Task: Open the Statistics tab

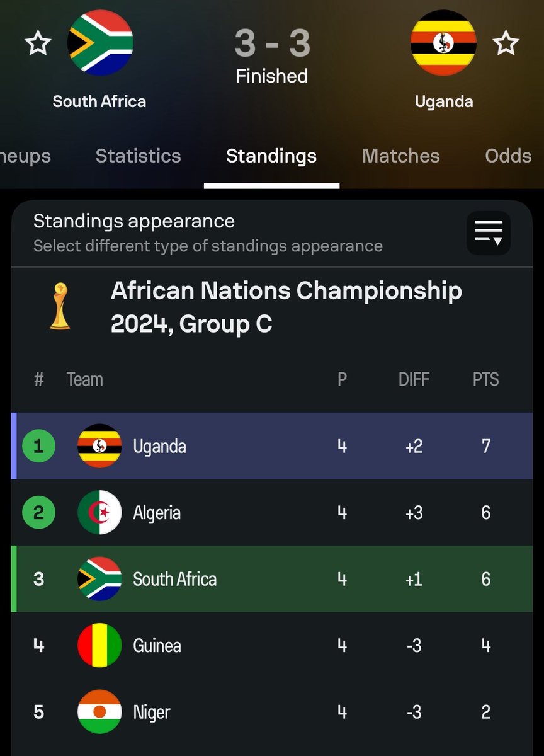Action: pyautogui.click(x=138, y=156)
